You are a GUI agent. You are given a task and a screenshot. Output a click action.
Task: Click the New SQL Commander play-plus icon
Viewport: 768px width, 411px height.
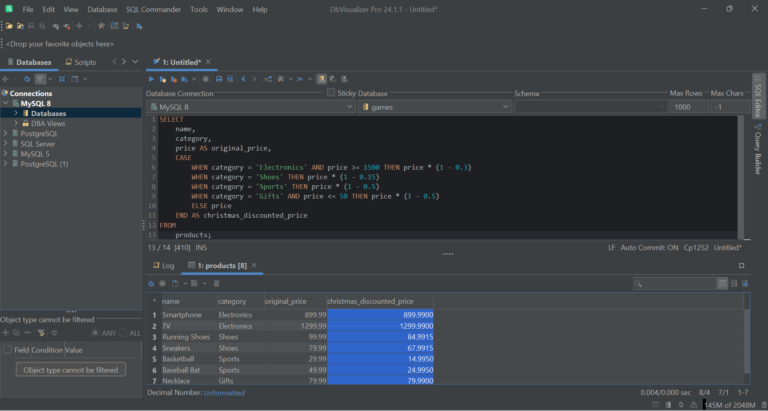pyautogui.click(x=140, y=26)
